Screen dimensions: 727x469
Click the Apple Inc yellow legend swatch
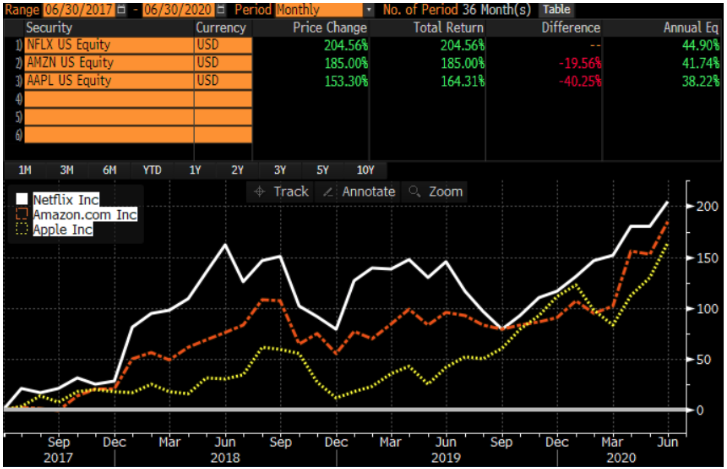point(22,229)
